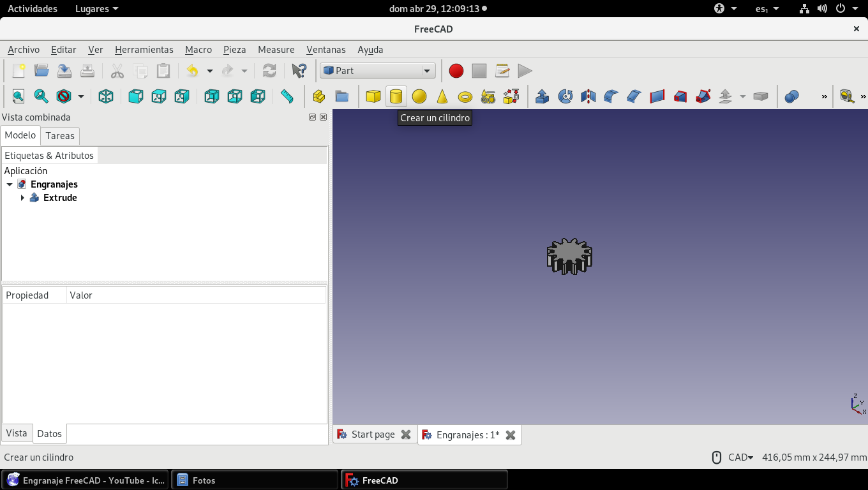Fit all content with zoom icon
The width and height of the screenshot is (868, 490).
[19, 96]
